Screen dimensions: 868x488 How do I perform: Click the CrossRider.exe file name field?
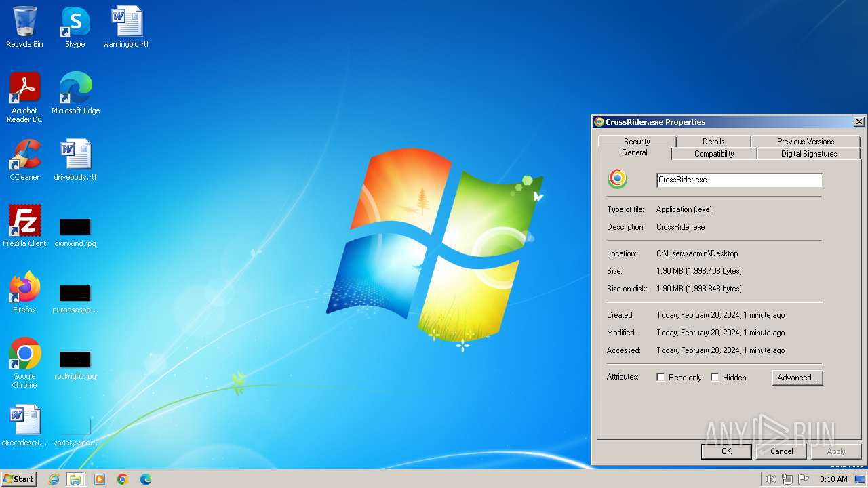(739, 180)
